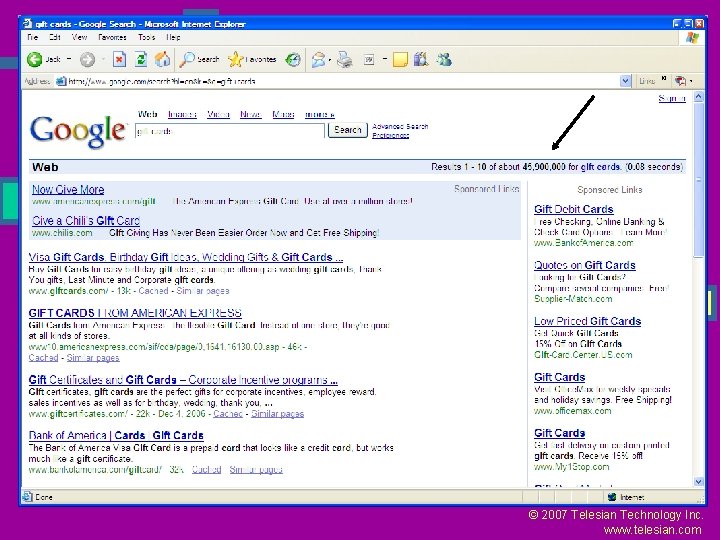Open the toolbar Search magnifier
The height and width of the screenshot is (540, 720).
pos(187,59)
